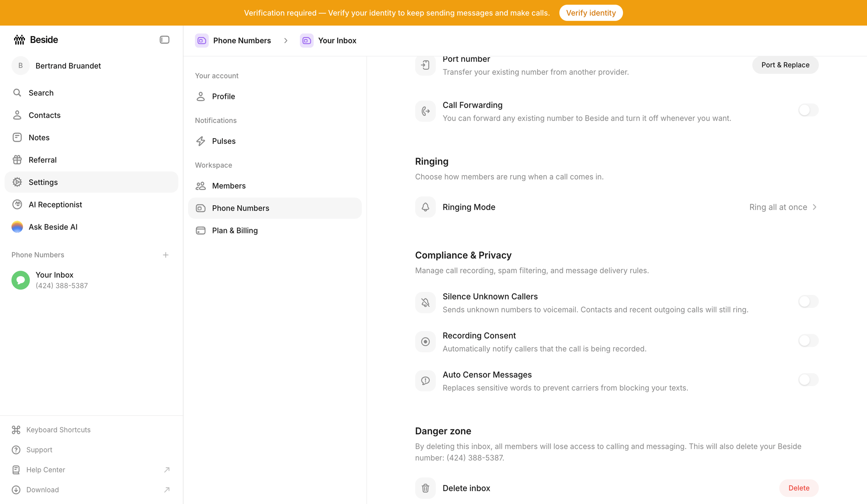Screen dimensions: 867x504
Task: Click the Contacts person icon
Action: (17, 115)
